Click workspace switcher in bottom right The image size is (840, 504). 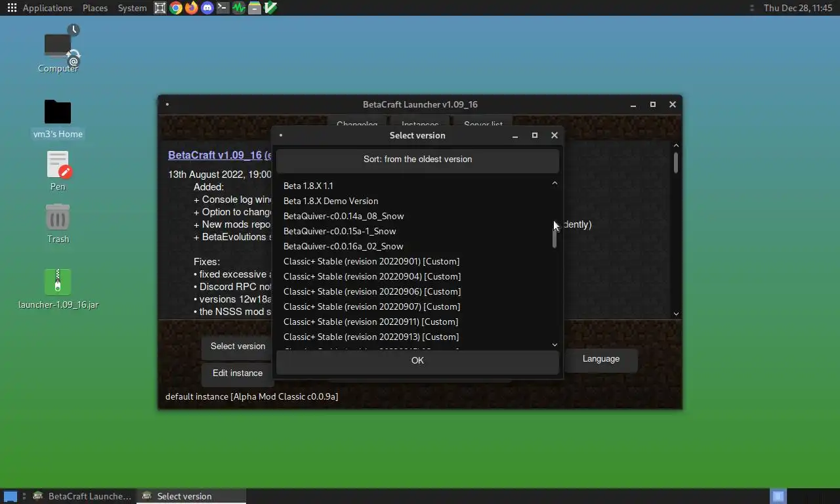[778, 496]
